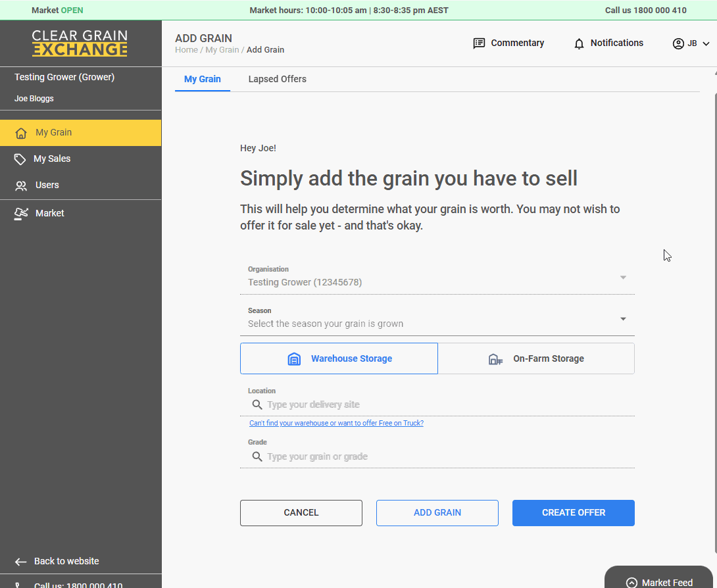
Task: Open the can't find your warehouse link
Action: click(336, 424)
